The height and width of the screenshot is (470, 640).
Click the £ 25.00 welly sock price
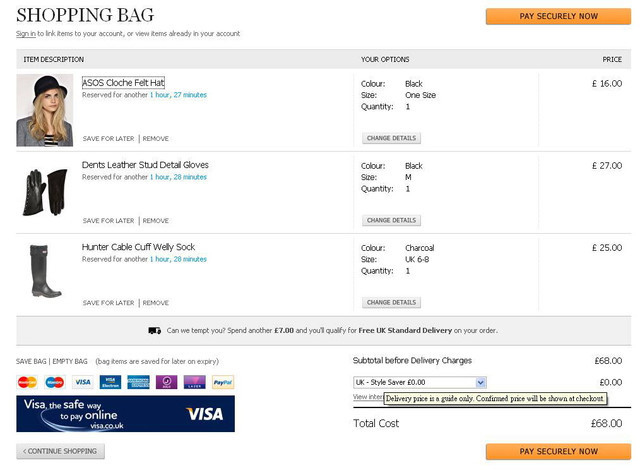click(607, 248)
